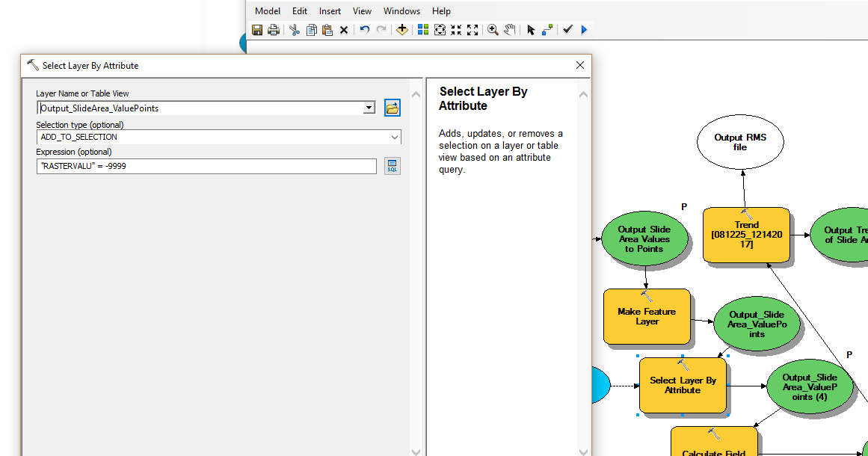Screen dimensions: 868x456
Task: Undo the last model action
Action: 364,30
